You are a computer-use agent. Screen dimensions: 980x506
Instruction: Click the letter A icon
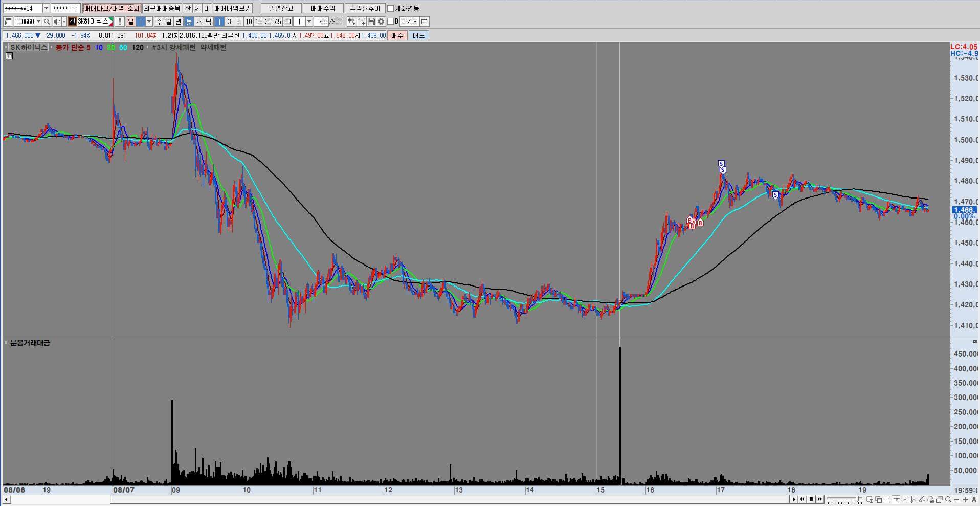coord(974,500)
